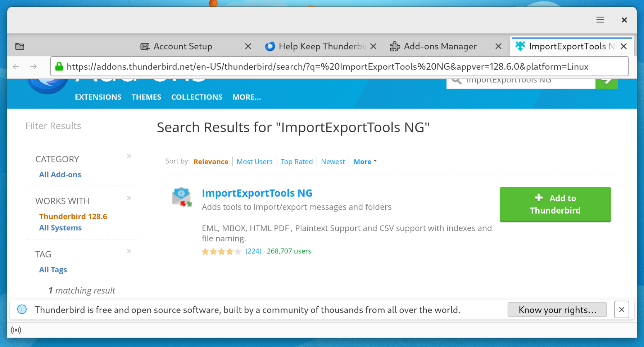Click the 268,707 users text

click(289, 251)
